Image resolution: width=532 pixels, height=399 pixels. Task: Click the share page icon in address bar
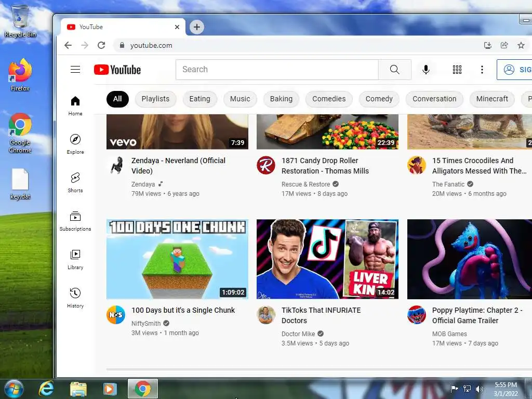(504, 45)
